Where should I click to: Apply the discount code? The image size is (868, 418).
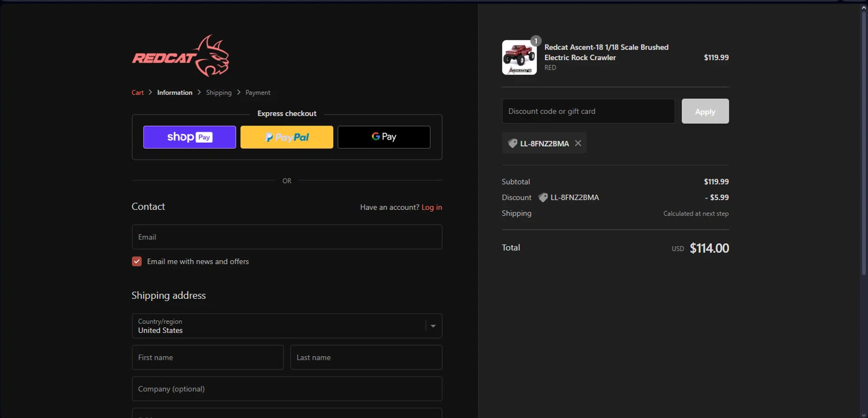coord(705,111)
